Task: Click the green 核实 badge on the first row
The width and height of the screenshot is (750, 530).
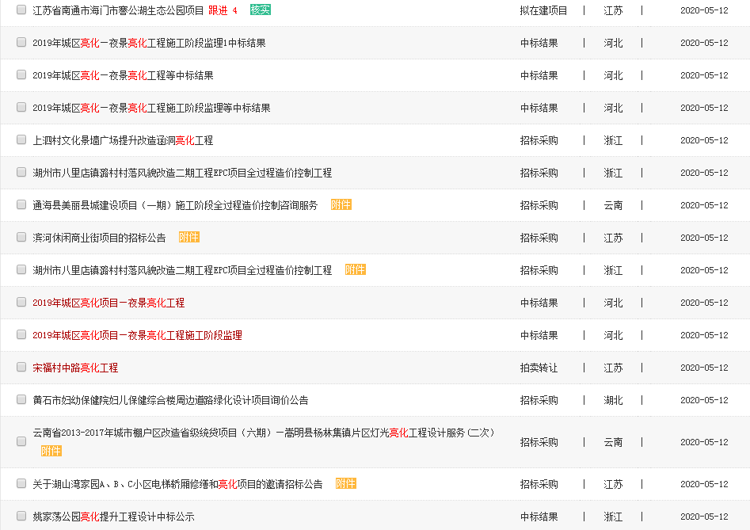Action: pos(260,10)
